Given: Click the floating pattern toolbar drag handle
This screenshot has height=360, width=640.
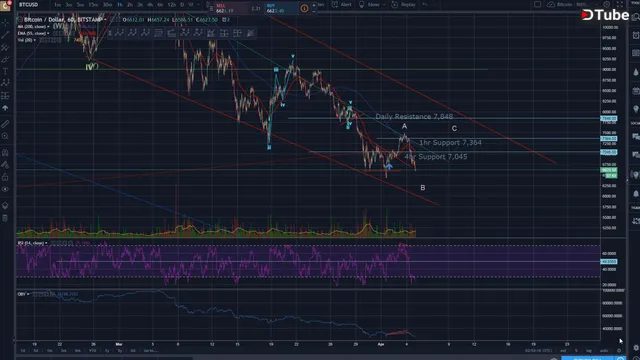Looking at the screenshot, I should (110, 33).
